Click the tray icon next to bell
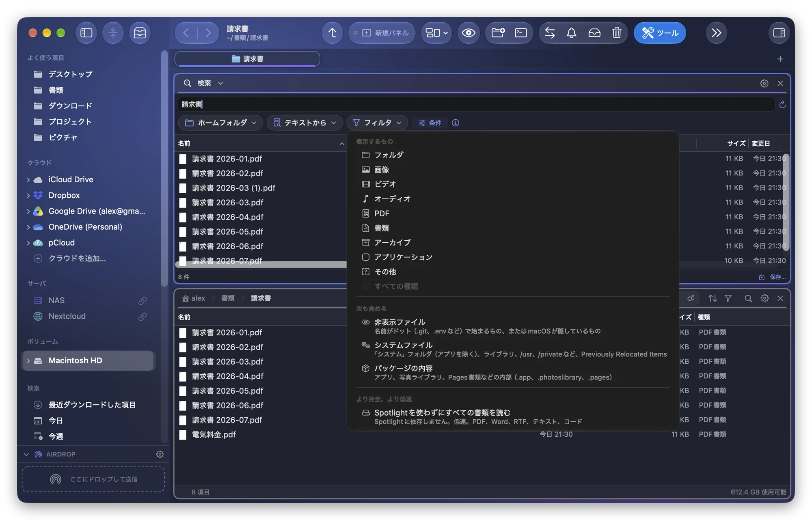Screen dimensions: 812x520 [594, 33]
